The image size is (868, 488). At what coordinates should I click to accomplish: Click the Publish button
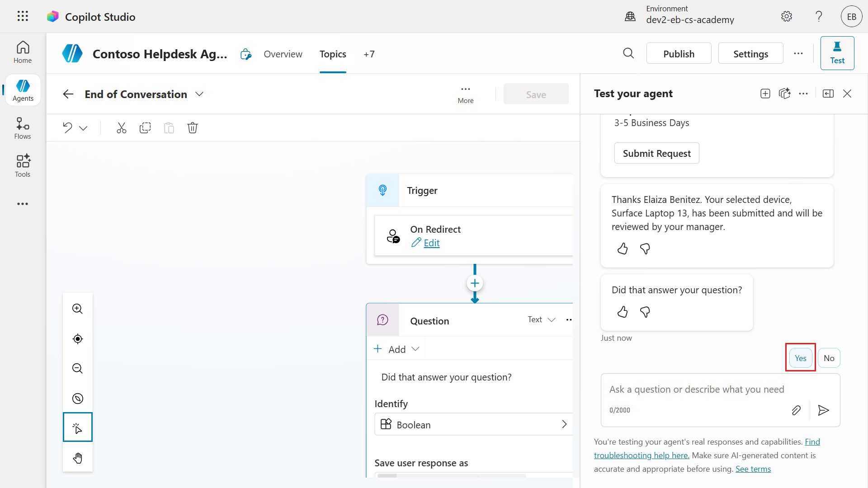[x=679, y=54]
